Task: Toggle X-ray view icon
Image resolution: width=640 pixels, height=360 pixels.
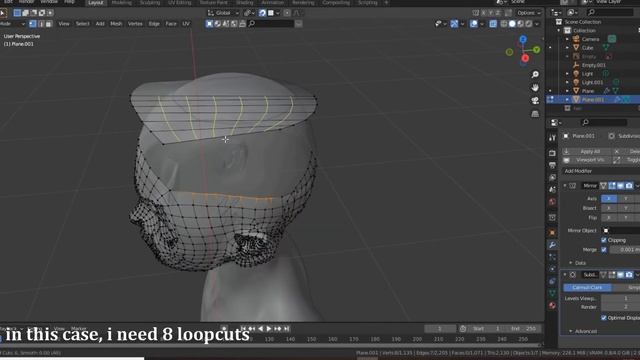Action: [493, 24]
